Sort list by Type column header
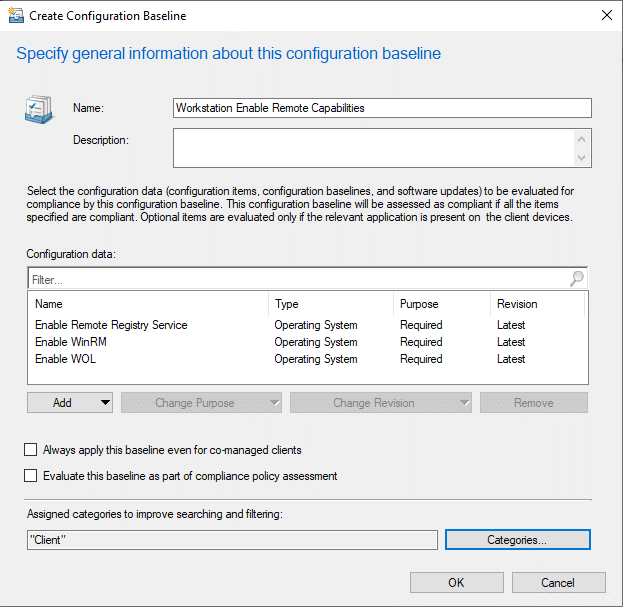Viewport: 623px width, 607px height. coord(286,304)
